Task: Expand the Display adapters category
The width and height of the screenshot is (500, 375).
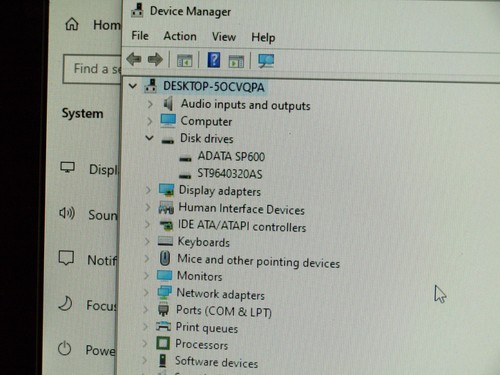Action: point(148,190)
